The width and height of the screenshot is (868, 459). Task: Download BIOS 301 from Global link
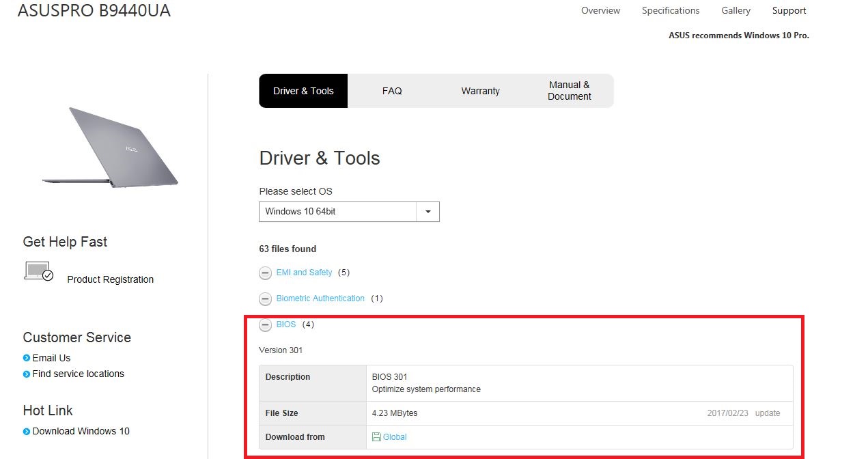coord(395,437)
